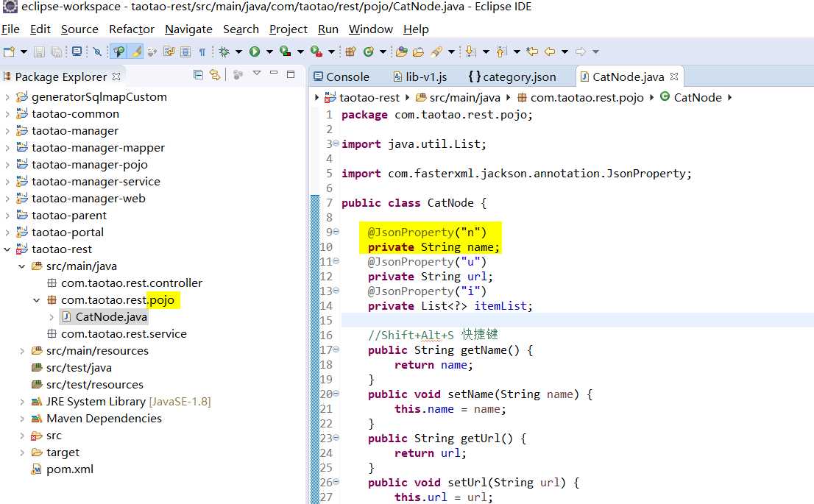
Task: Open the New wizard dropdown arrow
Action: coord(24,52)
